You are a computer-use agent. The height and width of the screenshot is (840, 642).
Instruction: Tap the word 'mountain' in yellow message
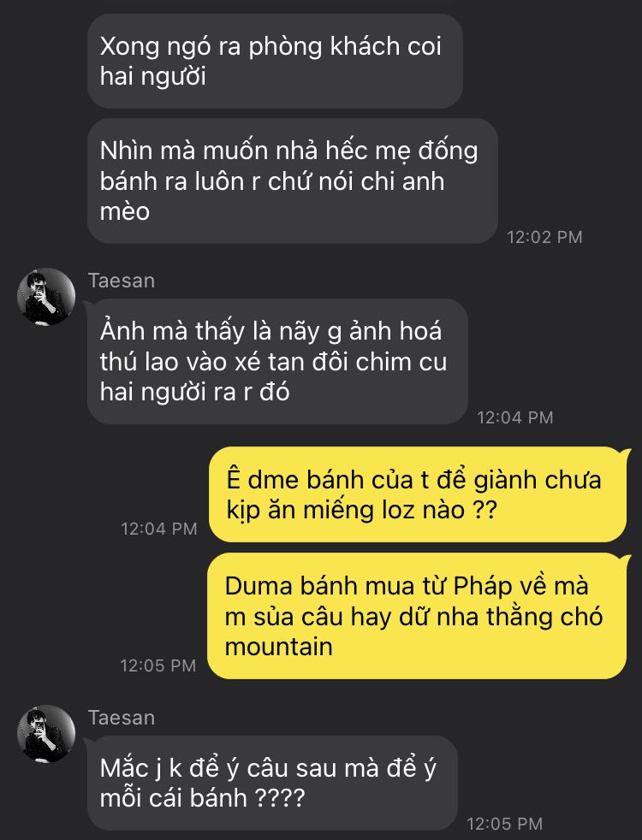click(279, 647)
